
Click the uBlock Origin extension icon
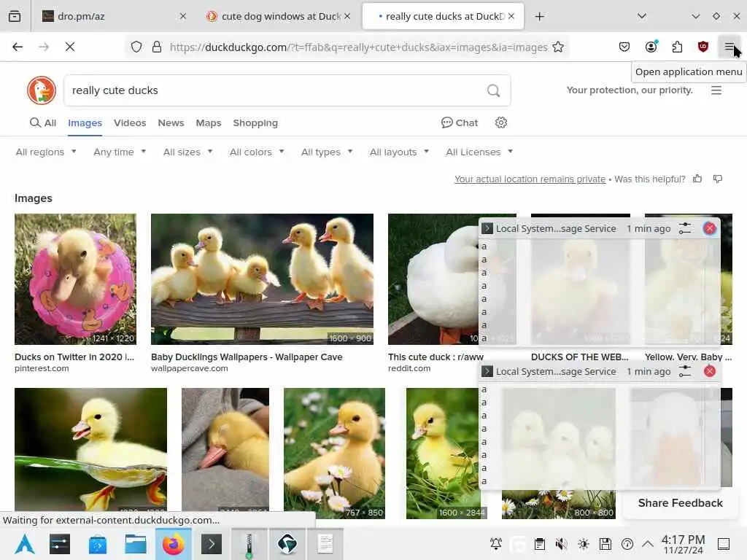pyautogui.click(x=703, y=47)
